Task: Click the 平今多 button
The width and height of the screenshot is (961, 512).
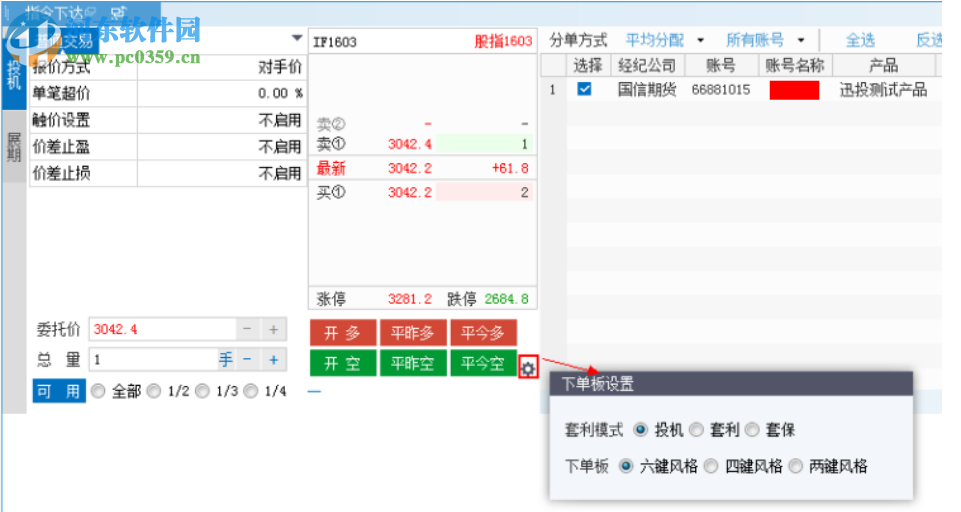Action: (x=483, y=333)
